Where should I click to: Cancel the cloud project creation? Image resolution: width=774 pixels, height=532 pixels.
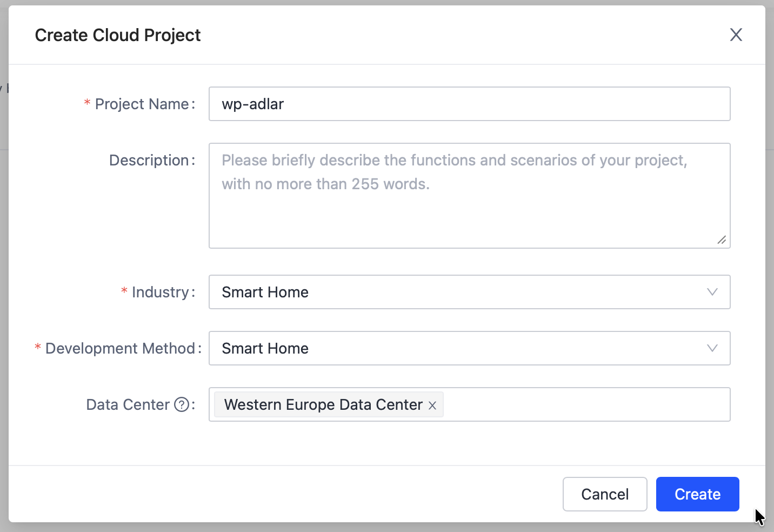[x=605, y=494]
